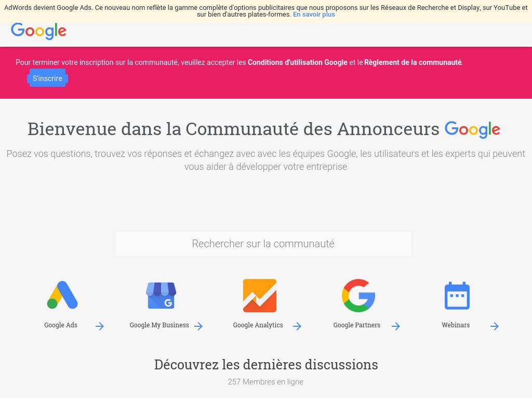Follow the arrow beside Google Partners
The width and height of the screenshot is (532, 399).
[396, 326]
